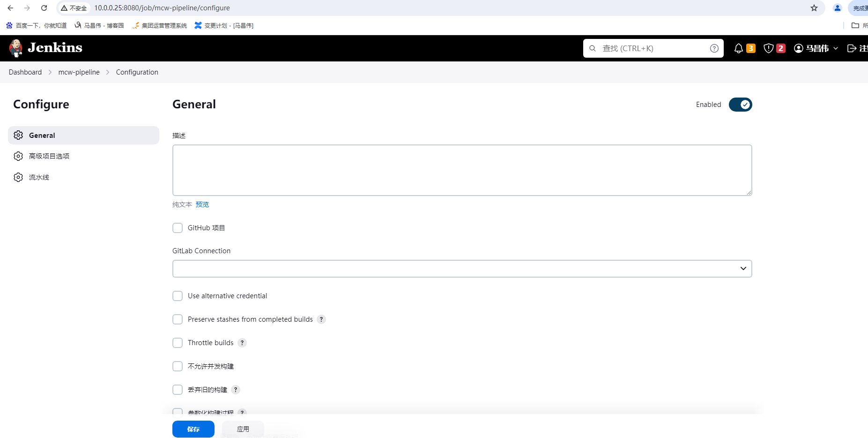This screenshot has height=438, width=868.
Task: Click the search help question icon
Action: (x=714, y=48)
